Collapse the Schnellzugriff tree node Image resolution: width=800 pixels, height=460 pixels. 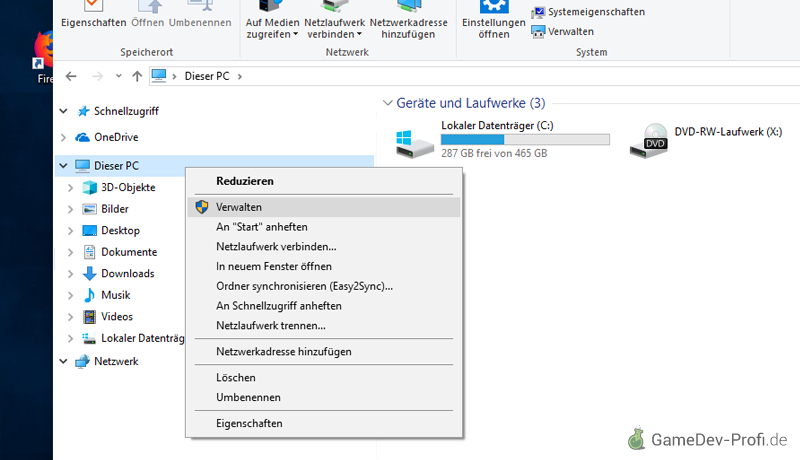tap(63, 111)
